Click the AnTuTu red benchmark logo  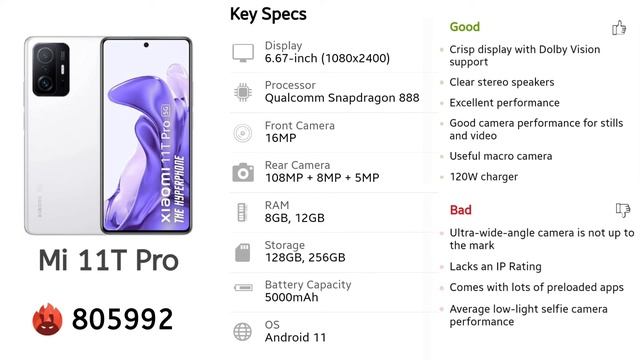click(x=47, y=320)
